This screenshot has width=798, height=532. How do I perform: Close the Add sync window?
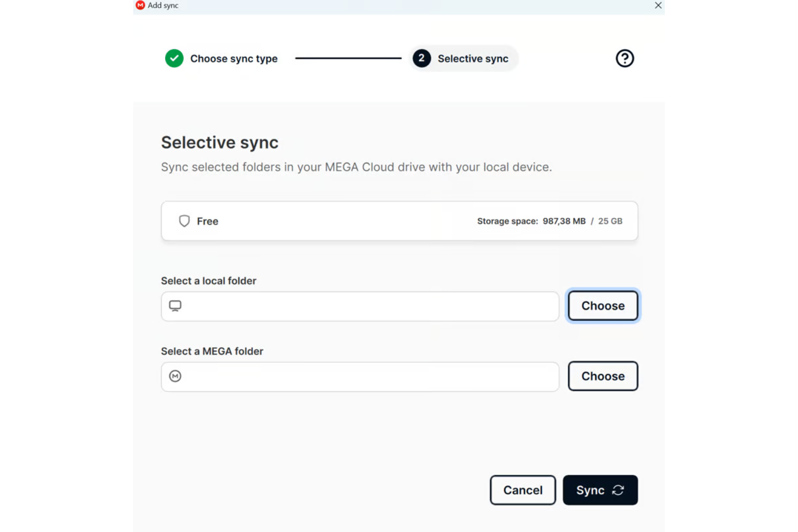[658, 5]
